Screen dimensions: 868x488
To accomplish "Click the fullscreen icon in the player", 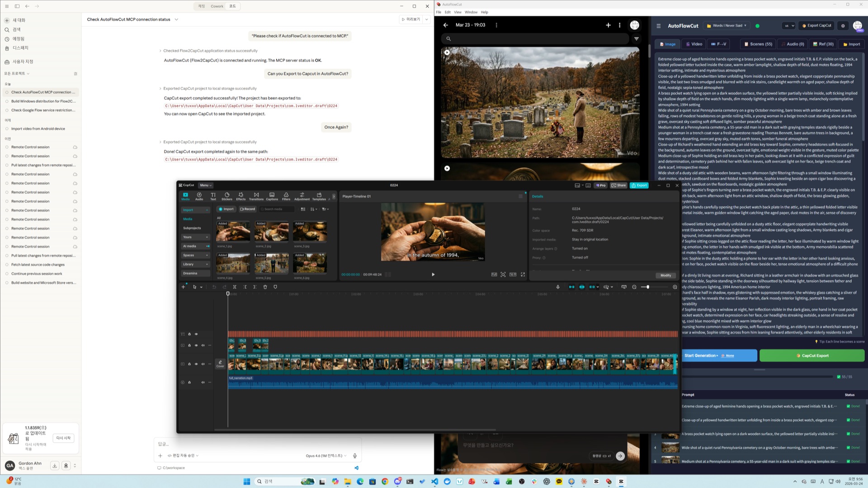I will tap(523, 275).
